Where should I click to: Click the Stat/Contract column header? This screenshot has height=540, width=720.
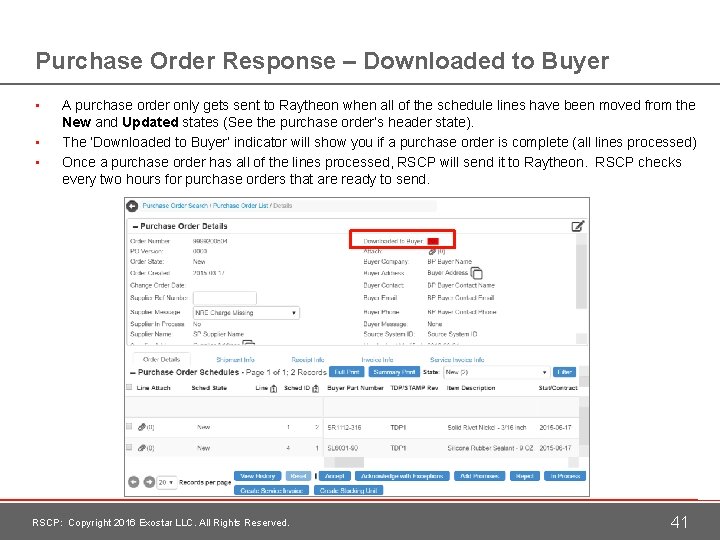point(558,388)
